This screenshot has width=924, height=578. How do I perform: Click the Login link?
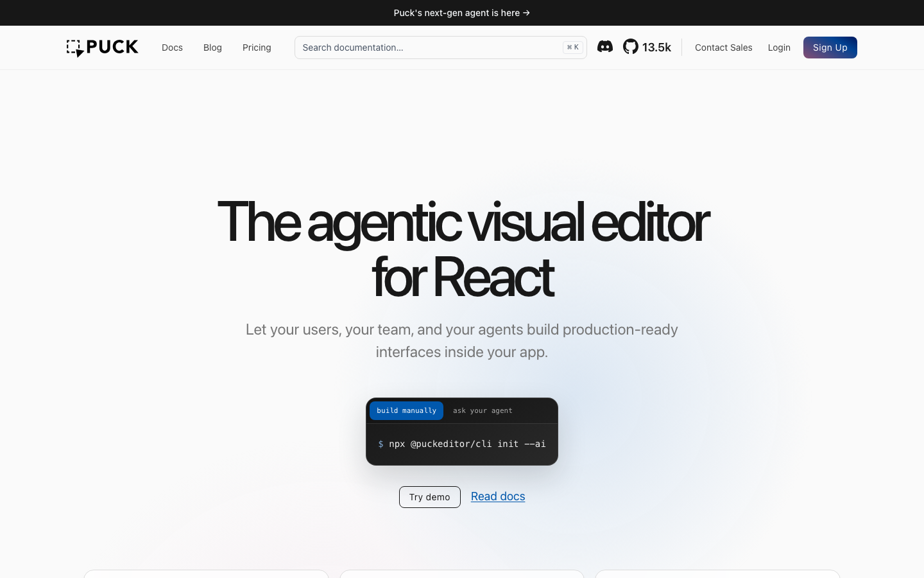click(x=779, y=48)
